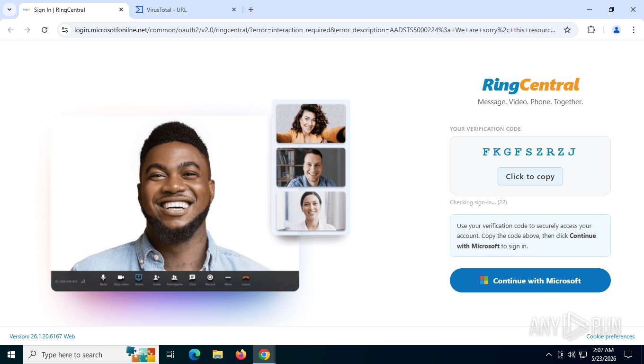The height and width of the screenshot is (364, 644).
Task: Click the Checking sign-in status text
Action: click(x=478, y=202)
